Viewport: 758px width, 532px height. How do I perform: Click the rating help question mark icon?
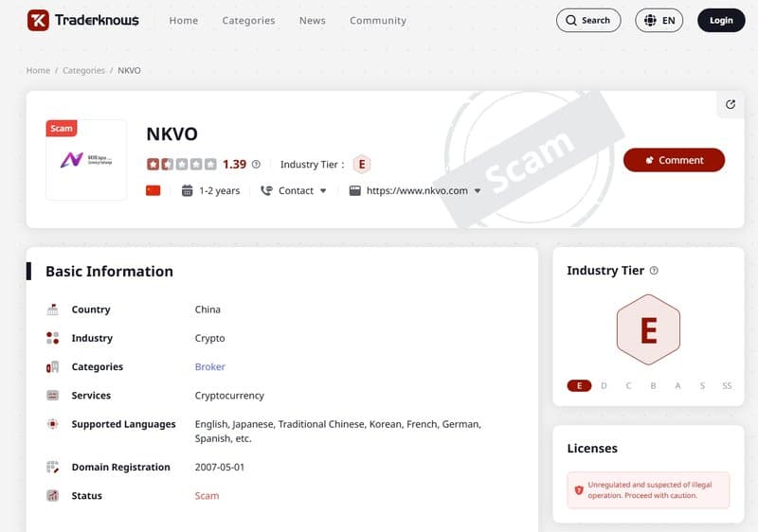256,165
